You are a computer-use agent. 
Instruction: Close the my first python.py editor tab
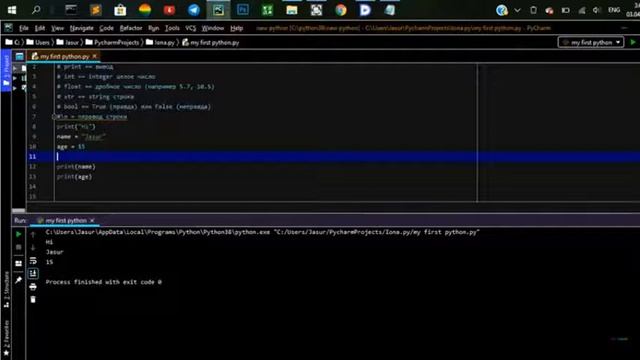click(95, 56)
